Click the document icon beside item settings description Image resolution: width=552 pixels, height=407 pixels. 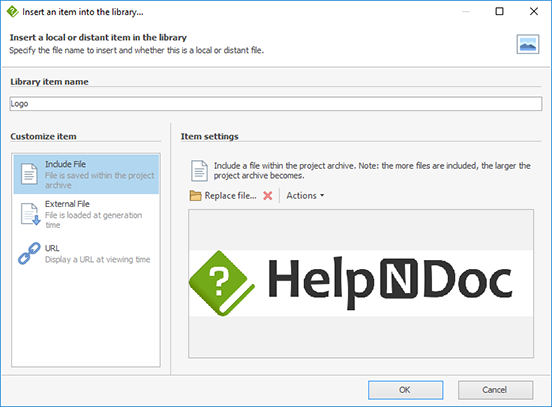[x=199, y=171]
